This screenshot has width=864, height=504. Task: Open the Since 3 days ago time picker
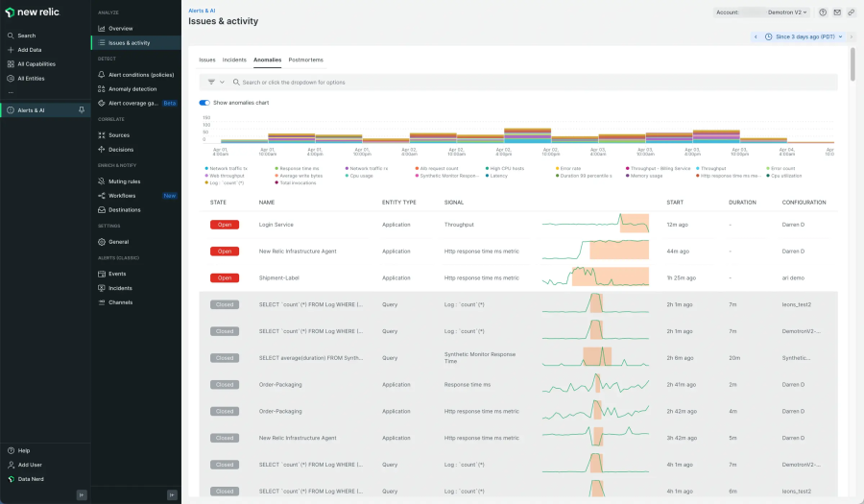pos(804,36)
